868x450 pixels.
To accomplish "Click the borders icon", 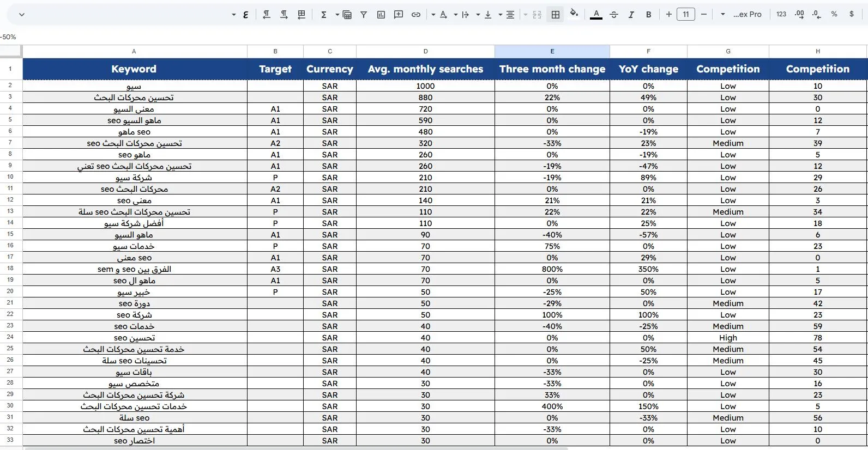I will [x=556, y=15].
